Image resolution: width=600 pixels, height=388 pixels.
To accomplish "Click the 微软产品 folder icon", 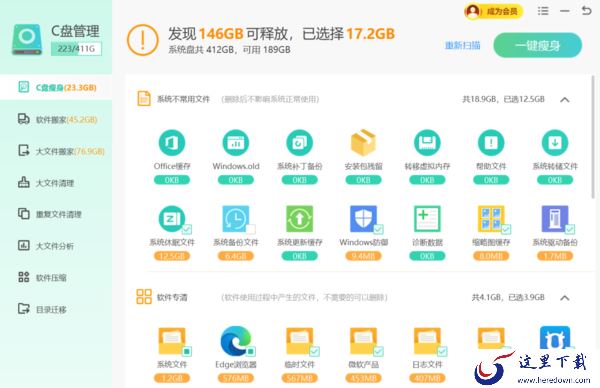I will point(363,341).
